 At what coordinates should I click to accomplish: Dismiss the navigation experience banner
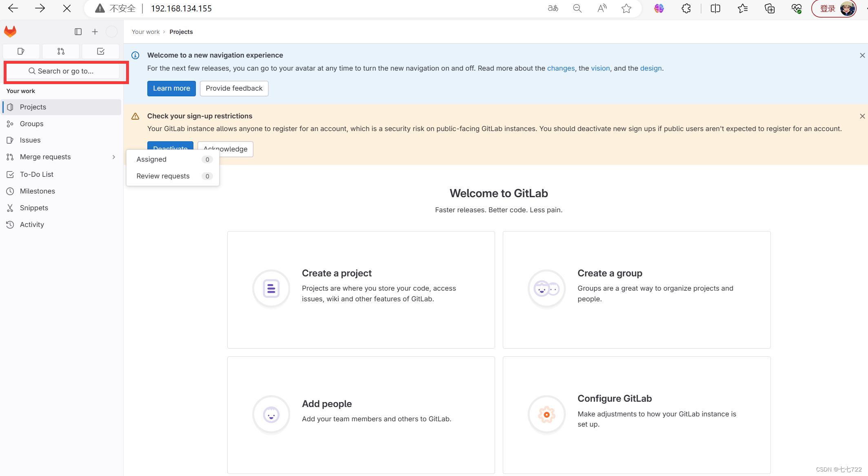pos(862,56)
